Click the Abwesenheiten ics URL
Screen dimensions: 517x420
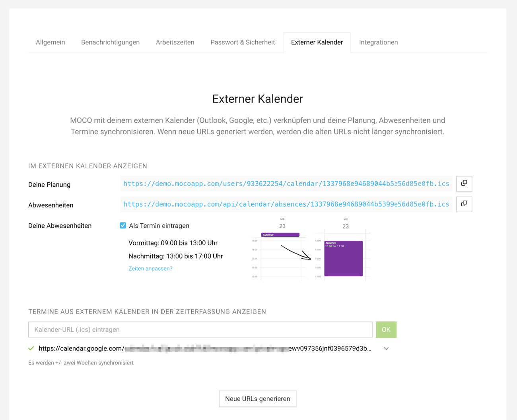[286, 204]
